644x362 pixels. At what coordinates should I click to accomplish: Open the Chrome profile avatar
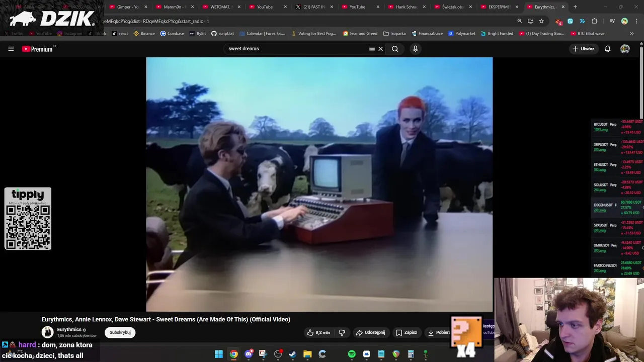[624, 21]
